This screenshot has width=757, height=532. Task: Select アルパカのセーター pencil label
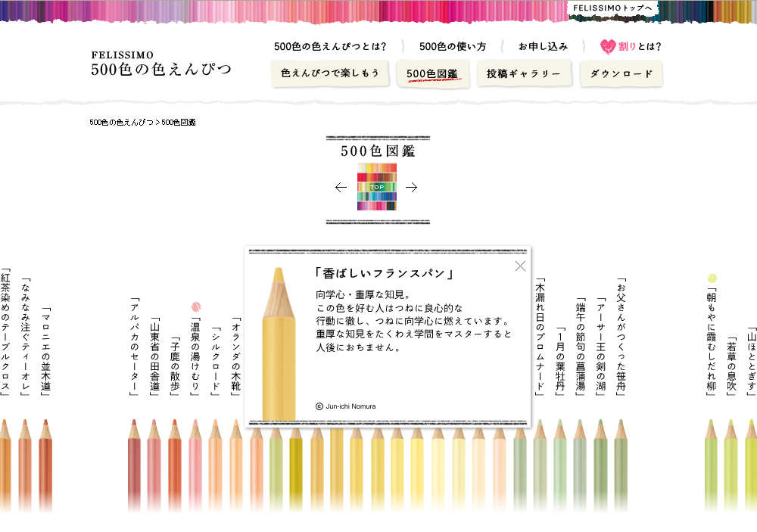134,347
